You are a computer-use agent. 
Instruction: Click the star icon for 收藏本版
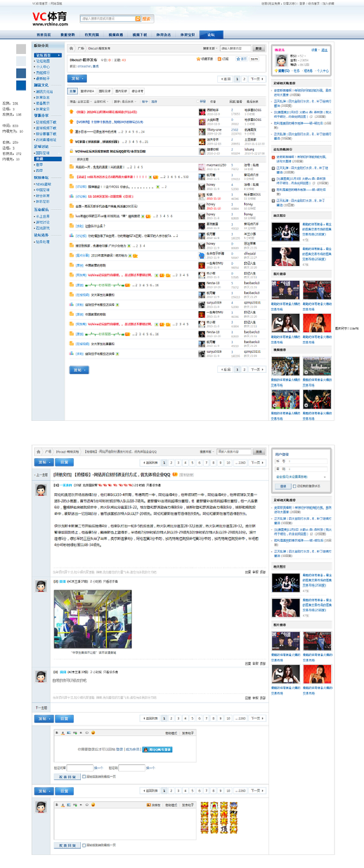[198, 59]
